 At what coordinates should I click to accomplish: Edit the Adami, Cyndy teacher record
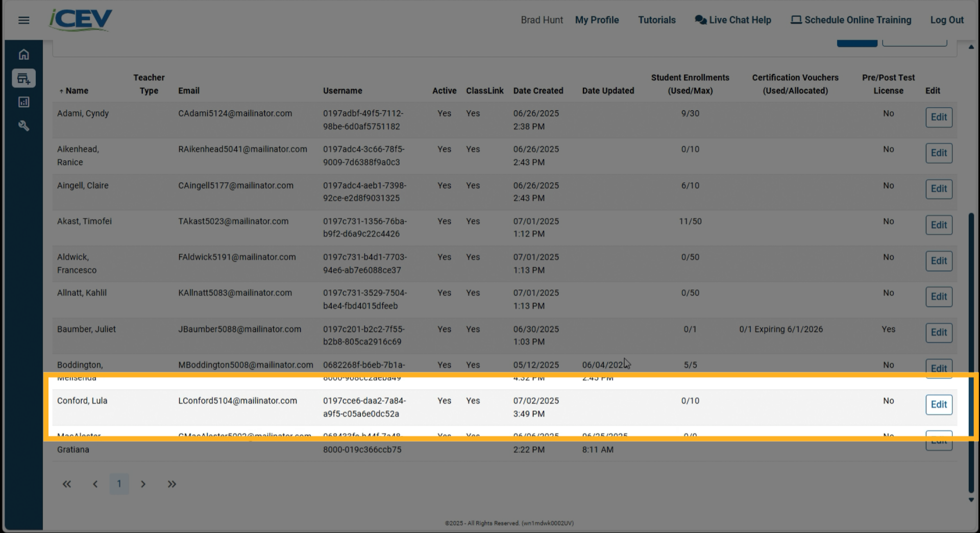coord(939,117)
